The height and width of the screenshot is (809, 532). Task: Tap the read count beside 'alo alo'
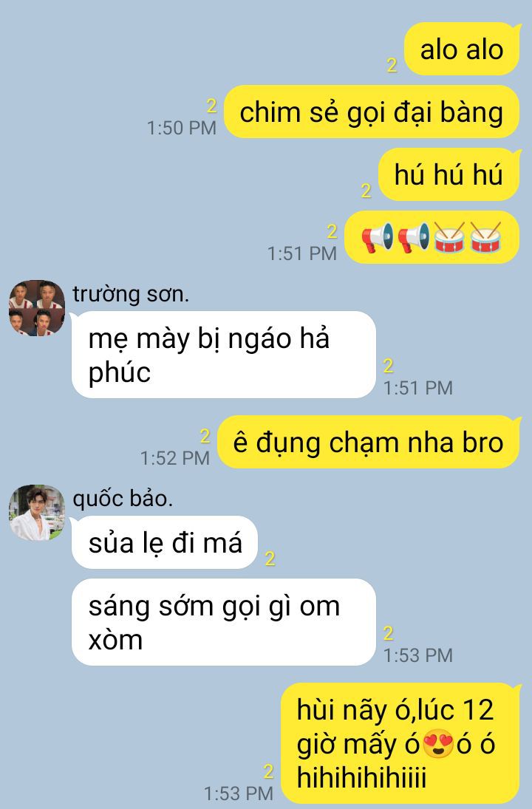[x=392, y=65]
